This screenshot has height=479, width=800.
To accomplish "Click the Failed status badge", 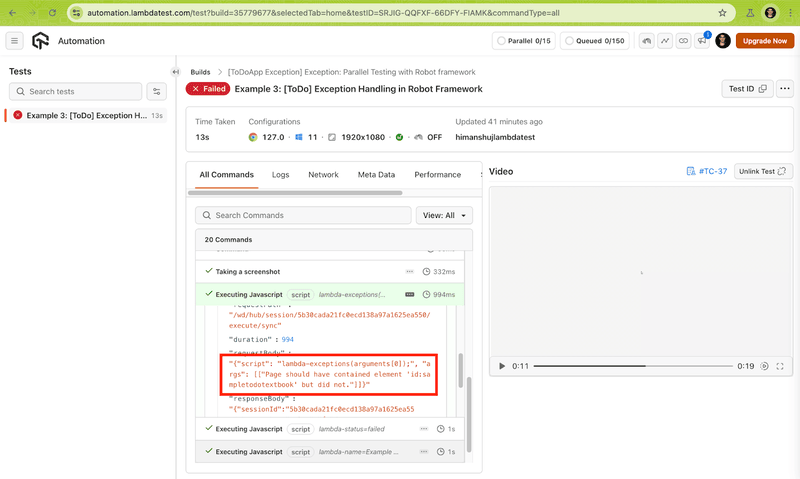I will click(208, 89).
